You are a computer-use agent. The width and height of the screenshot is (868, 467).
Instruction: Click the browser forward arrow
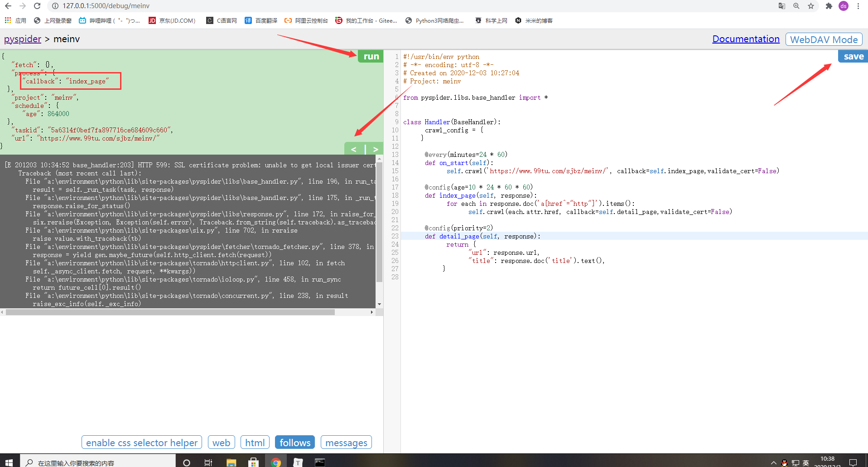pos(23,6)
